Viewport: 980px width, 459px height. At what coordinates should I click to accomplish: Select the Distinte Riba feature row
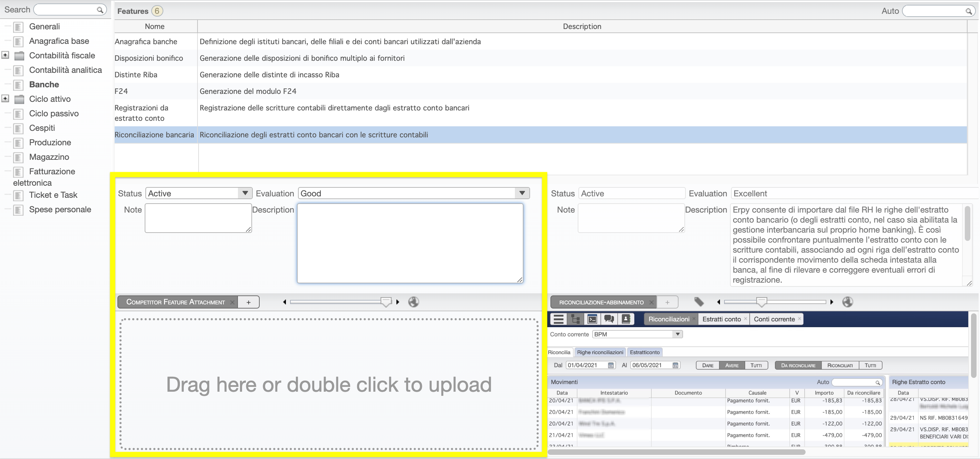[136, 75]
